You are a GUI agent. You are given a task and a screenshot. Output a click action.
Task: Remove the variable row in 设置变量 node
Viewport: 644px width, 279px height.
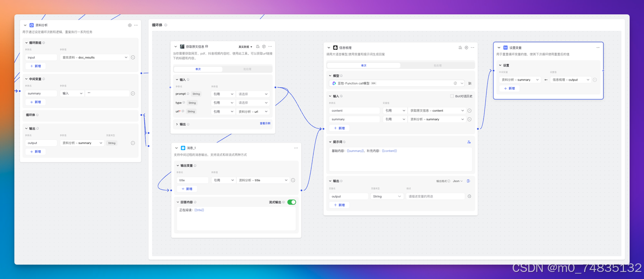point(595,80)
